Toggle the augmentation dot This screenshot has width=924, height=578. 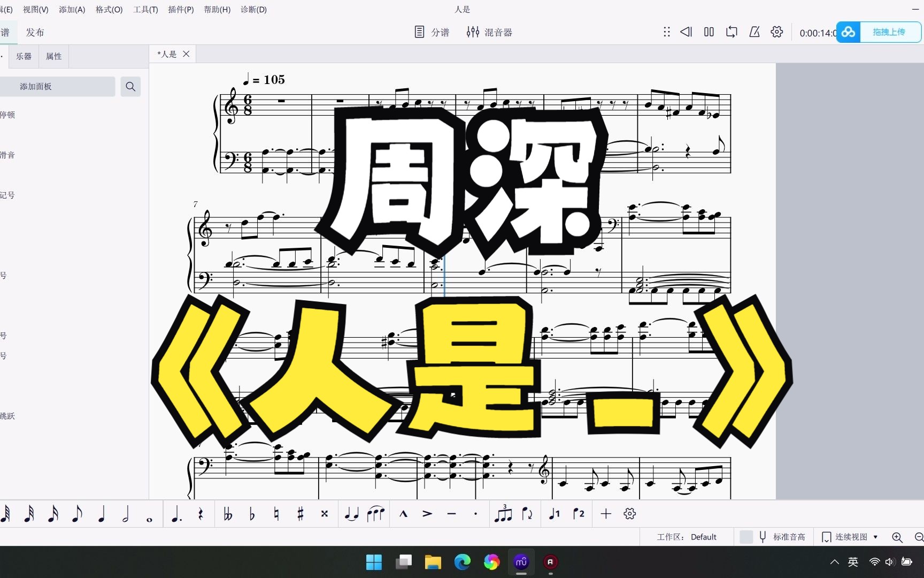(x=176, y=514)
